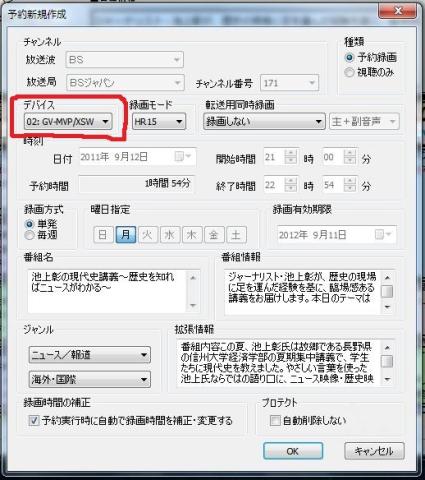
Task: Open the チャンネル番号 171 dropdown
Action: 289,83
